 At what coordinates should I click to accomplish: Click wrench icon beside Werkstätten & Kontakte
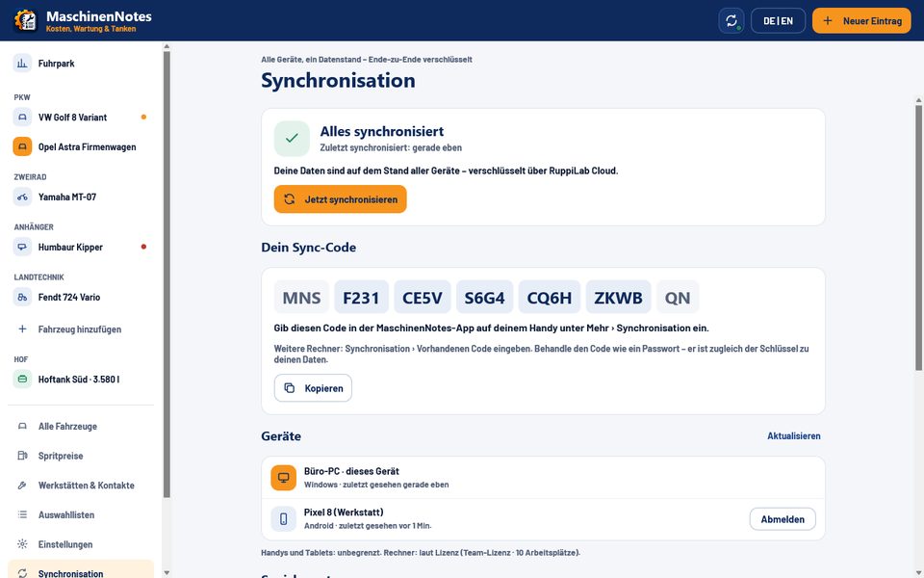[x=22, y=486]
